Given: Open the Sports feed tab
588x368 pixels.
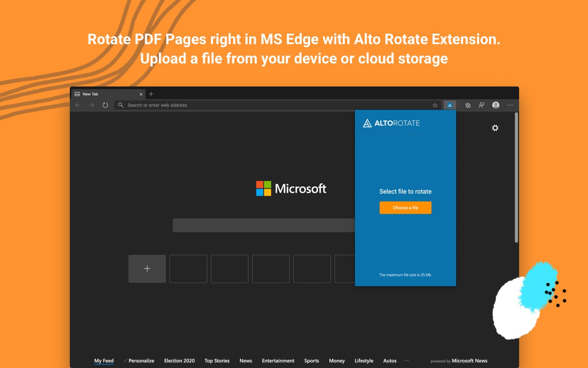Looking at the screenshot, I should pos(311,361).
